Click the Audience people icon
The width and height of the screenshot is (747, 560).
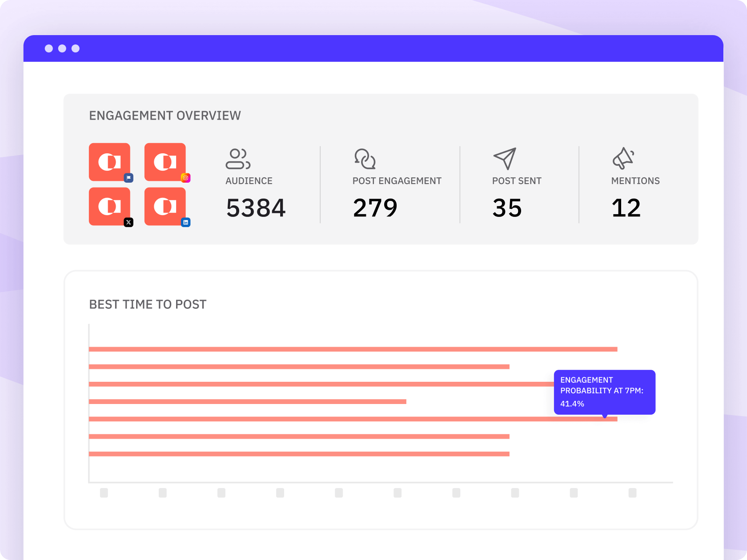[x=238, y=159]
